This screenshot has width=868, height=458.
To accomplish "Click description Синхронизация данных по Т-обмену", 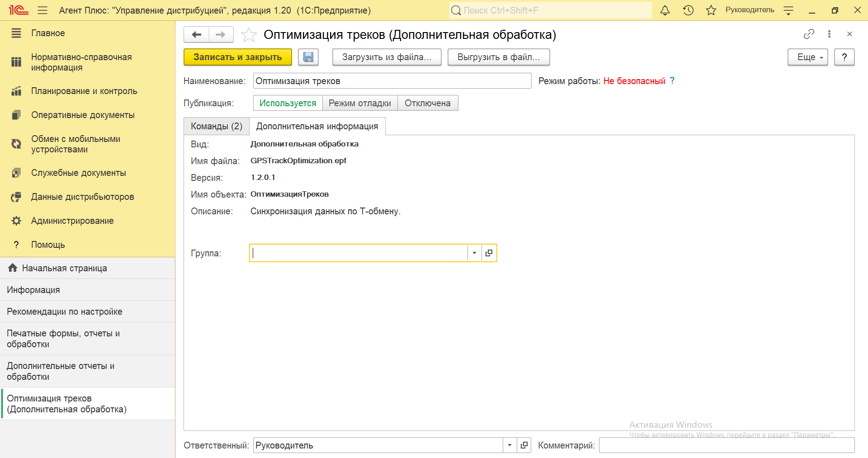I will tap(325, 211).
